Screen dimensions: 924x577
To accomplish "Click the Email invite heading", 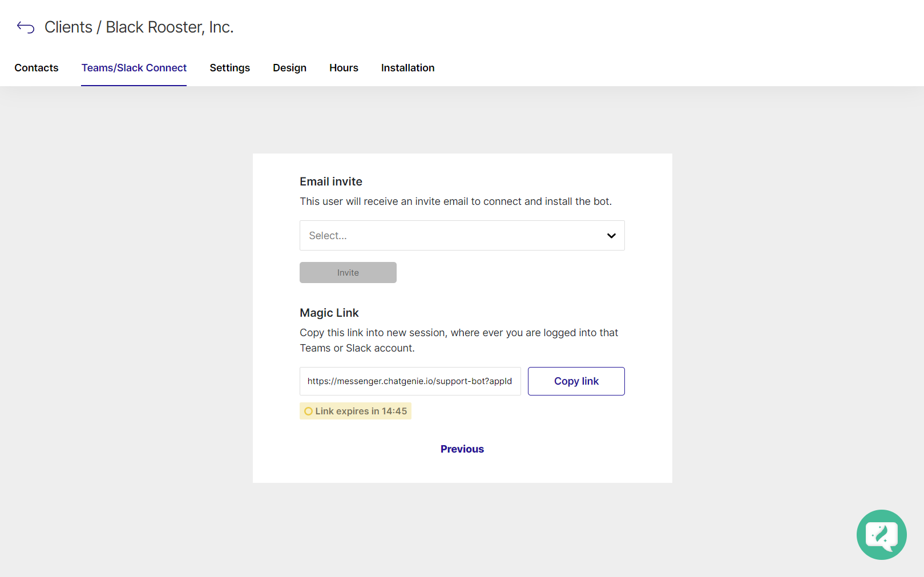I will (x=331, y=181).
